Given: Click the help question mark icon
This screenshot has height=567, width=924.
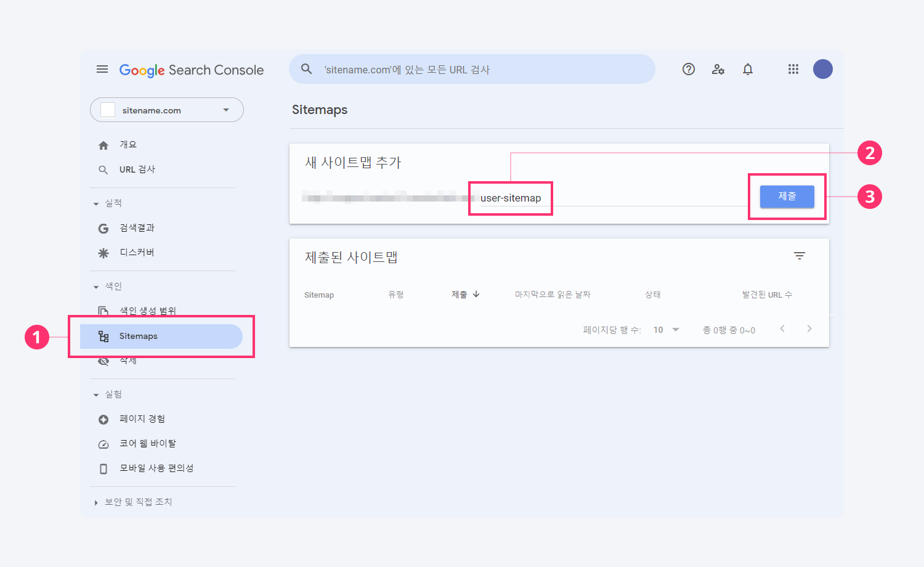Looking at the screenshot, I should [689, 70].
